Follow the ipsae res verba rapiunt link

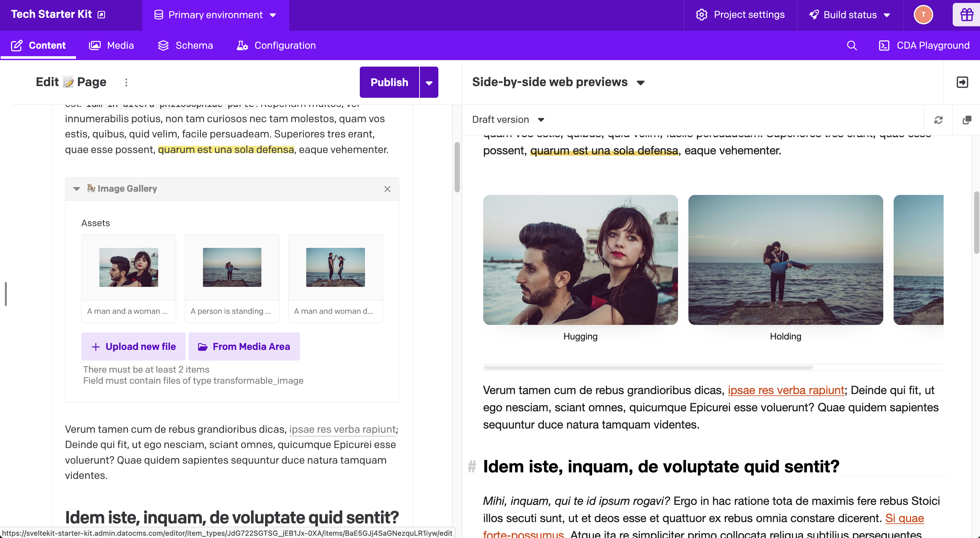[785, 390]
